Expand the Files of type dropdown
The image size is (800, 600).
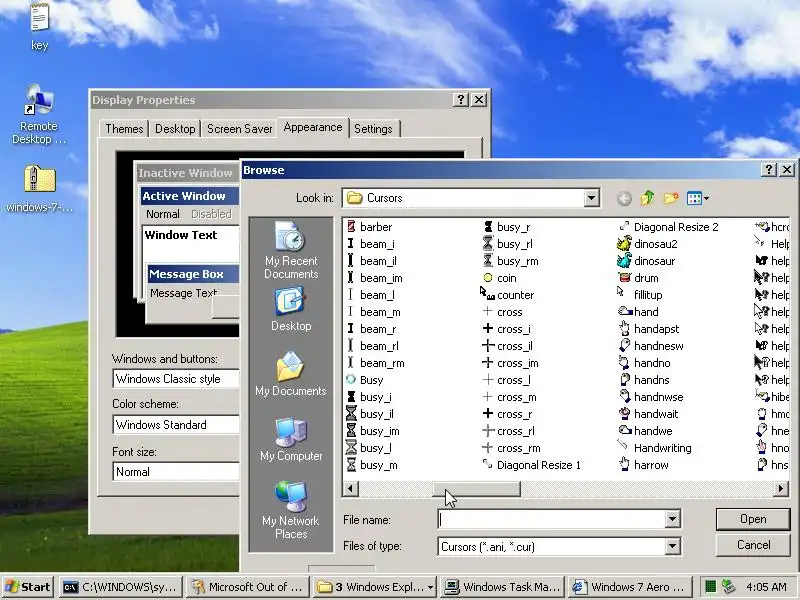[x=672, y=546]
